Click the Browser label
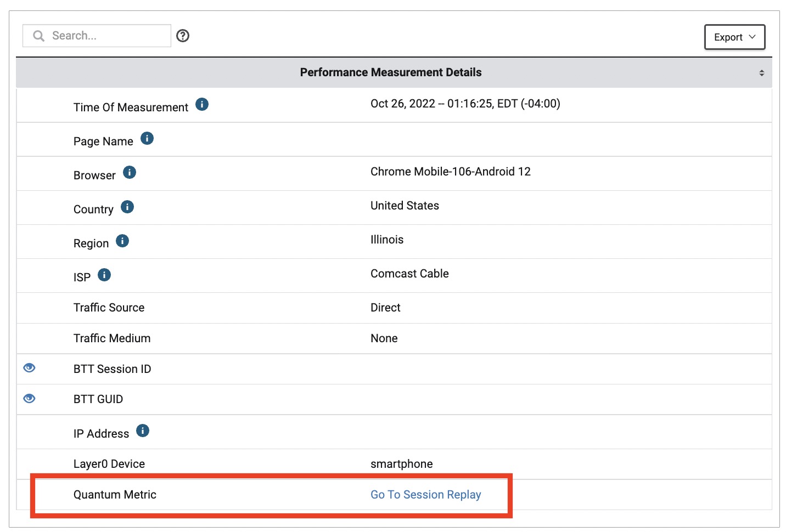The image size is (786, 532). tap(94, 176)
